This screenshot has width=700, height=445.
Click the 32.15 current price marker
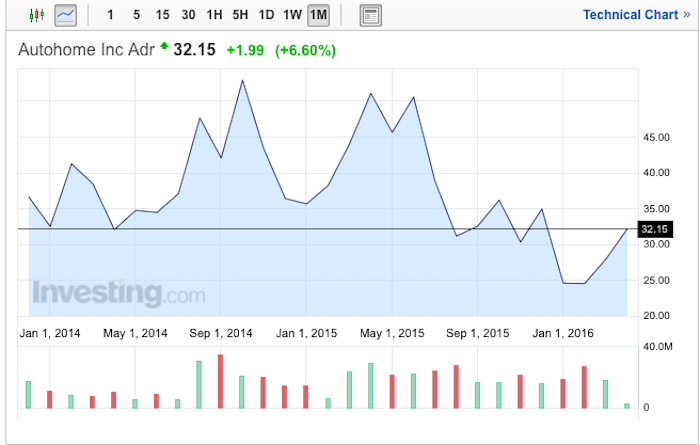(654, 229)
